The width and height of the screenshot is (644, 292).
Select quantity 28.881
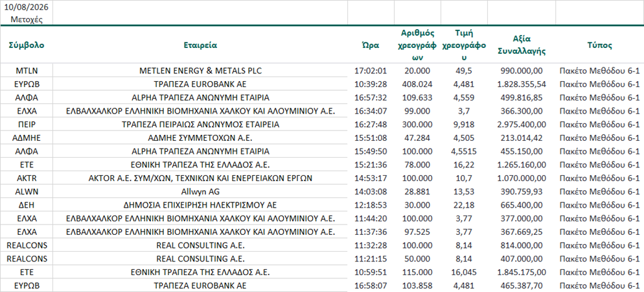(417, 191)
